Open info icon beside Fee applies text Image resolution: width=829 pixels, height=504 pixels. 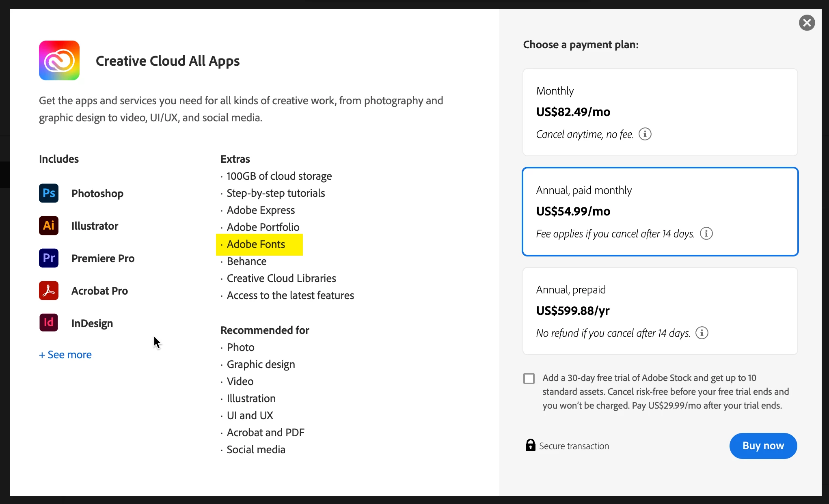point(706,233)
